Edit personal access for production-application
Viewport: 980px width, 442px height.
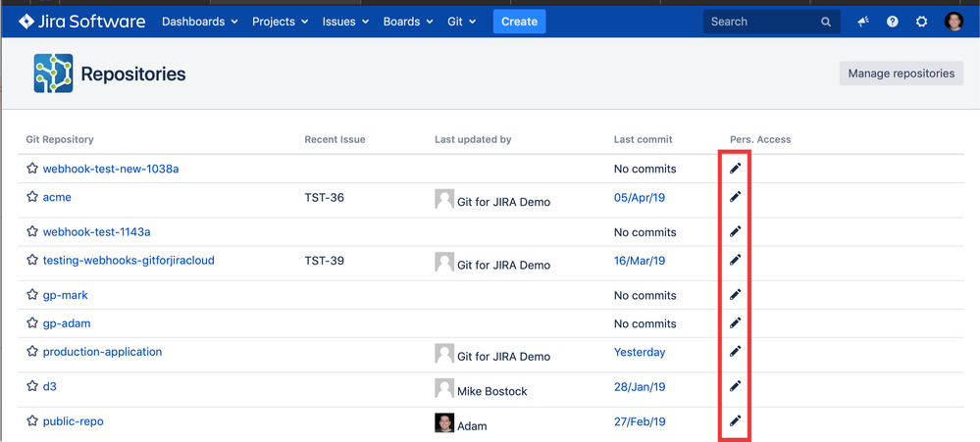pos(735,351)
